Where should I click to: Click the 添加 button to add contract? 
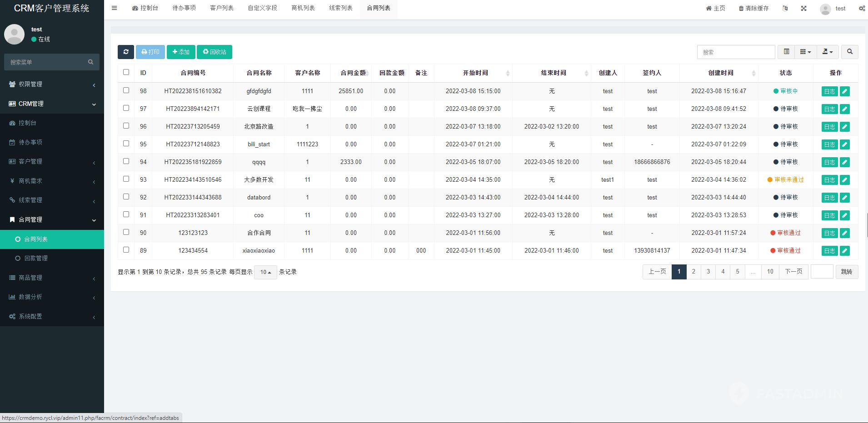click(x=180, y=52)
